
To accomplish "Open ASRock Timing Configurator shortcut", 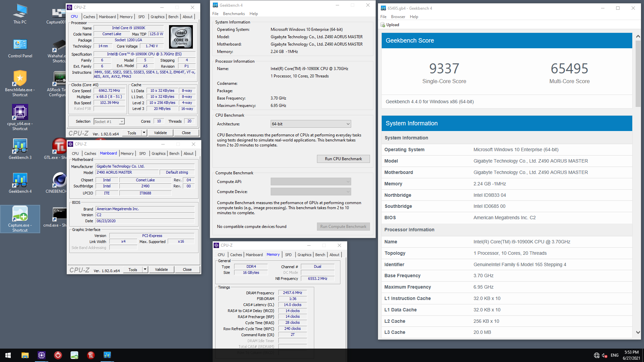I will [56, 84].
